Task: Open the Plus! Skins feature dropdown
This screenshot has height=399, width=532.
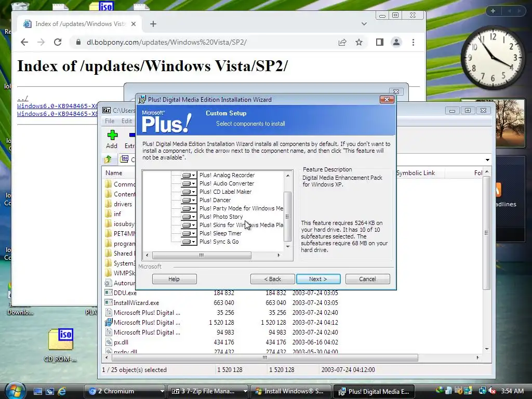Action: click(x=189, y=225)
